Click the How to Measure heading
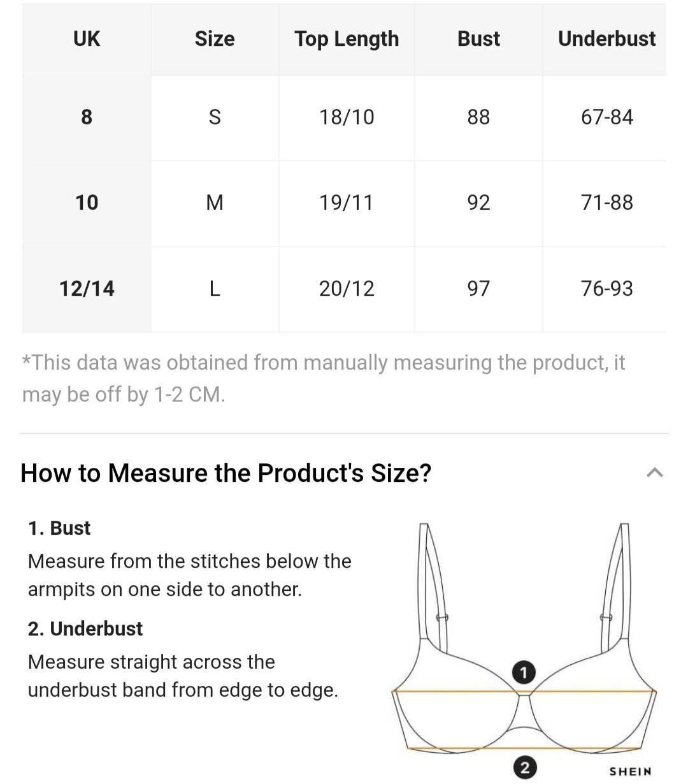 point(226,473)
